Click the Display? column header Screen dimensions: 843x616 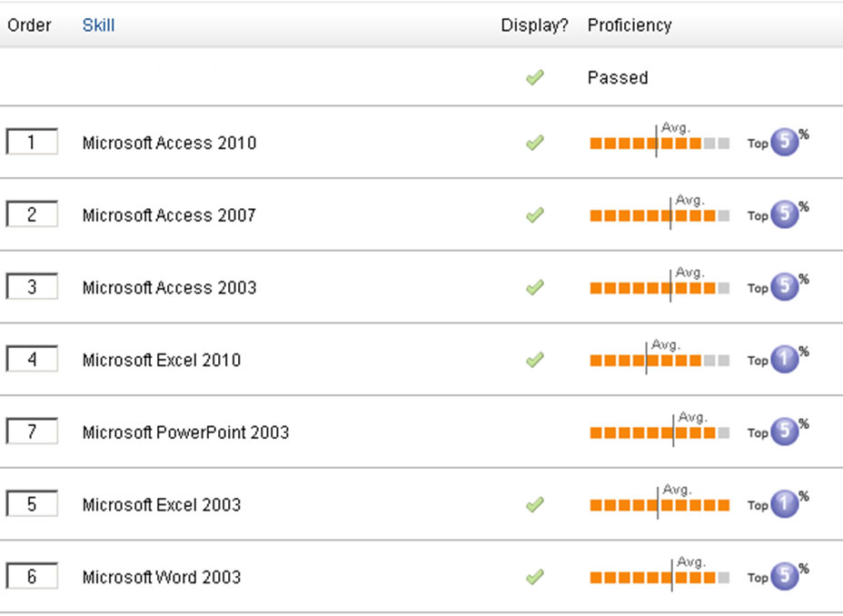(x=534, y=25)
